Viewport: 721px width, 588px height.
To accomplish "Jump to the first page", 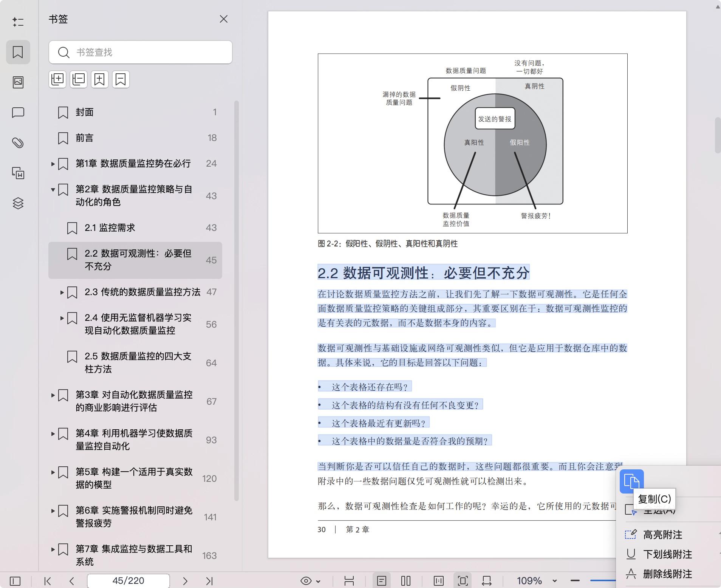I will [48, 581].
